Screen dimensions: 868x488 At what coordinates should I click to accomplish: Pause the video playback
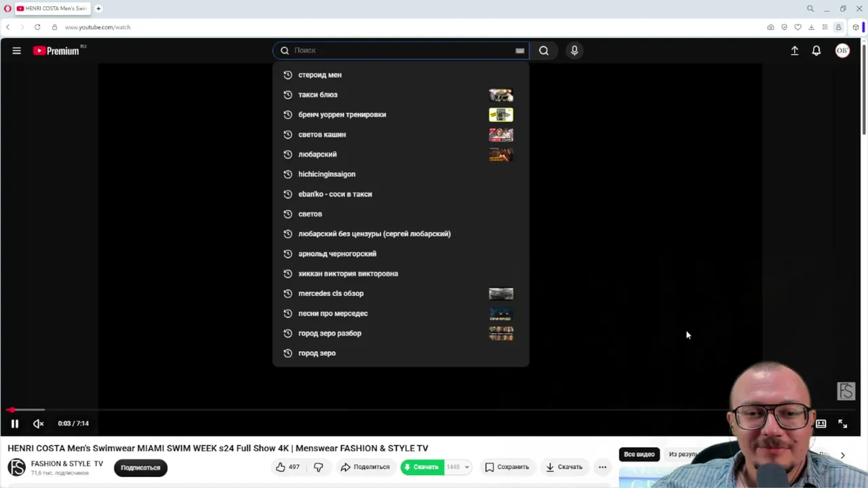(x=14, y=424)
